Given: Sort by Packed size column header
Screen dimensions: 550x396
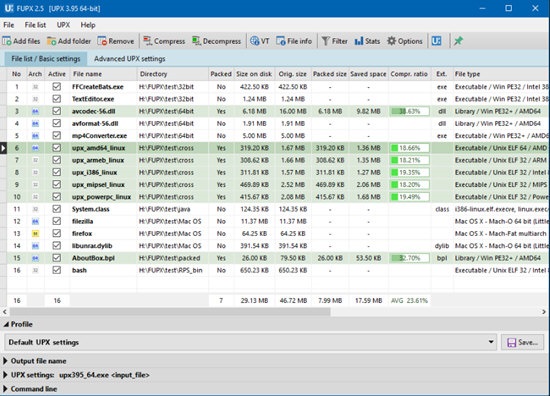Looking at the screenshot, I should coord(329,74).
